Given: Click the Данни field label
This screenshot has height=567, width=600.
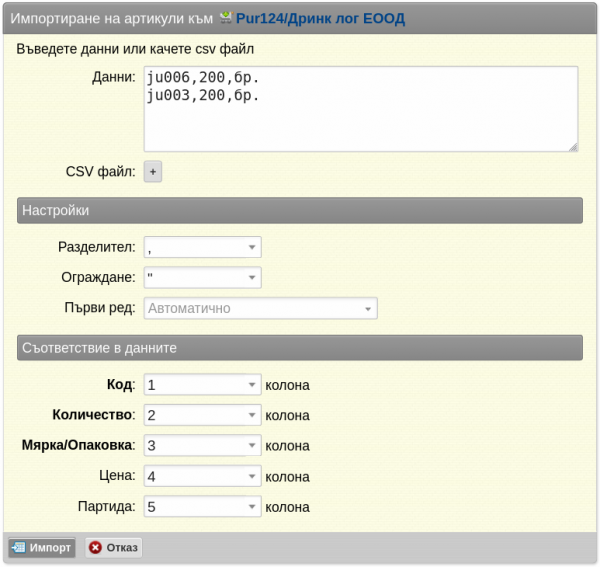Looking at the screenshot, I should (112, 77).
